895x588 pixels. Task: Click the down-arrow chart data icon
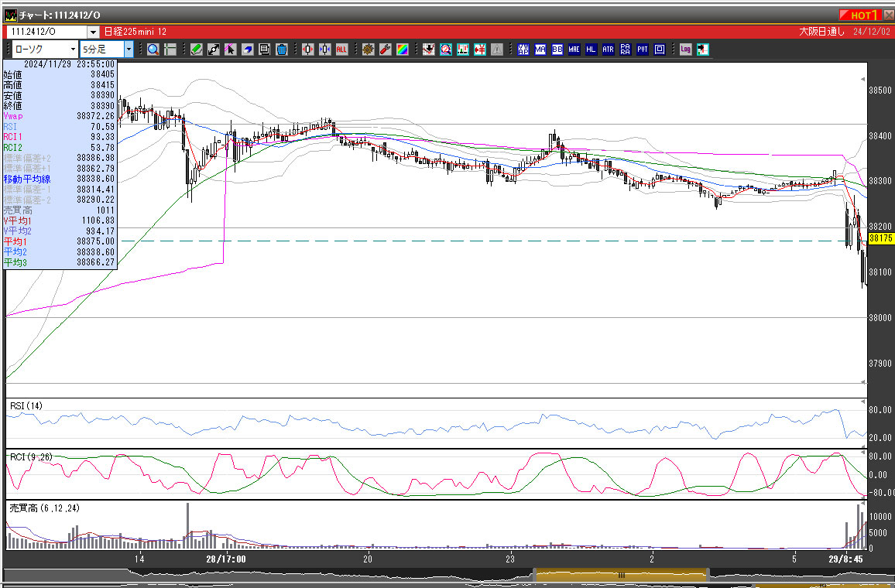pos(429,50)
